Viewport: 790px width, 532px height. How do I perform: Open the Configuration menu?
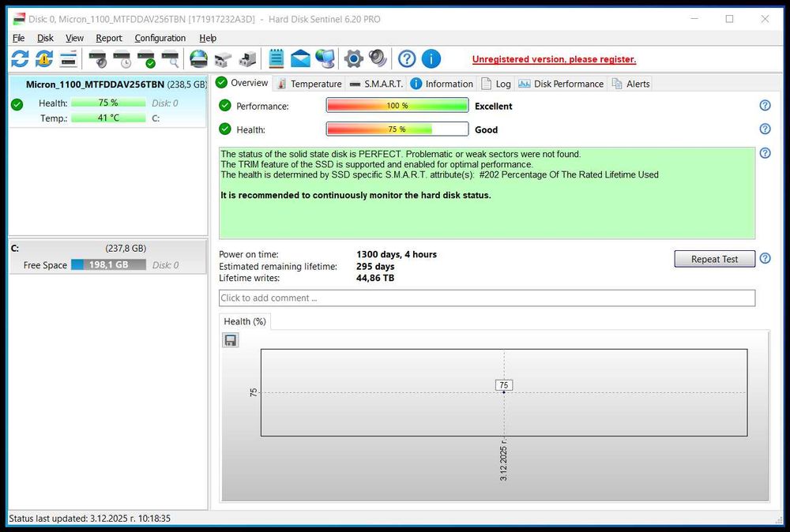tap(160, 38)
